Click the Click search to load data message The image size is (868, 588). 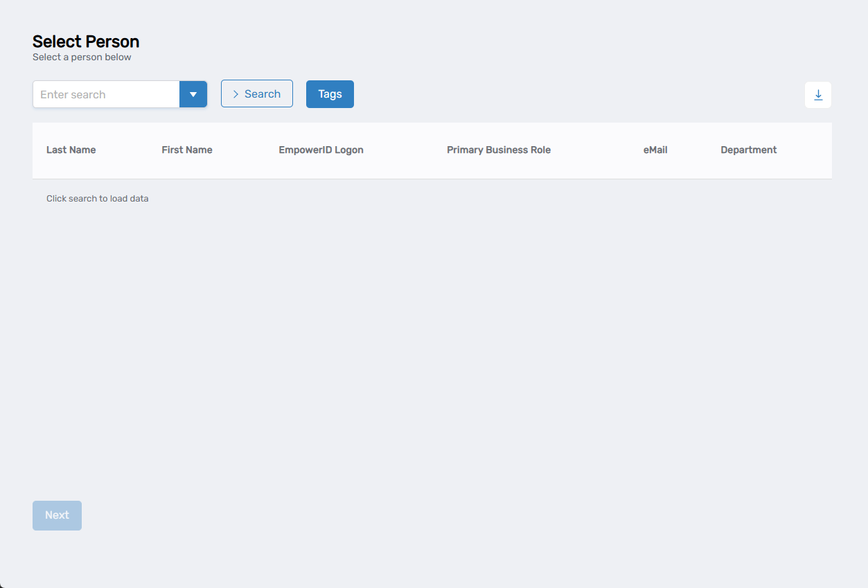[x=97, y=198]
